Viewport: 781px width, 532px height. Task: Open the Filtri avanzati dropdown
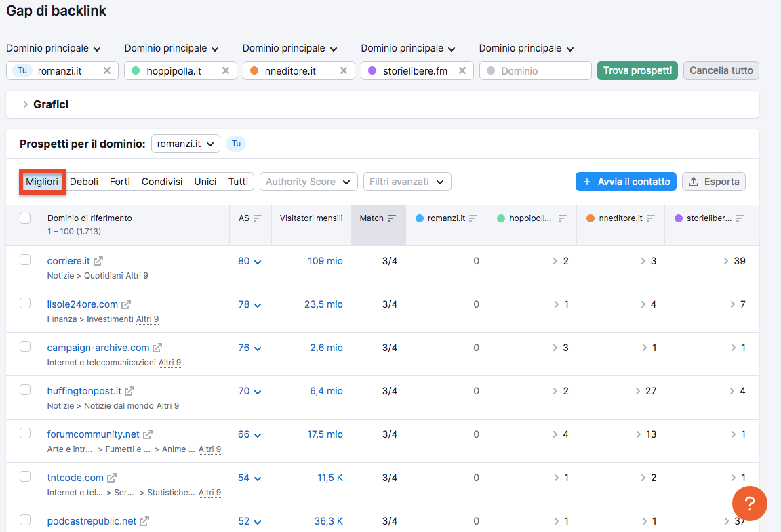click(x=407, y=182)
